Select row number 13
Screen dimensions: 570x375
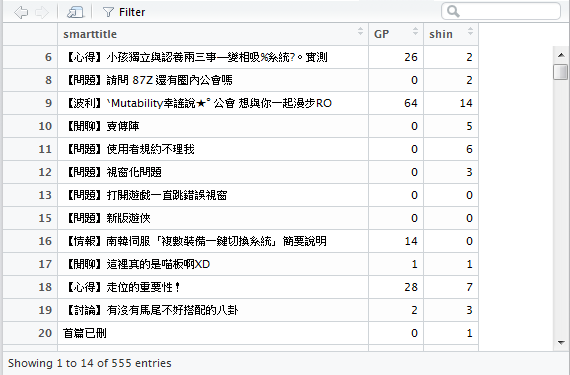(x=45, y=195)
